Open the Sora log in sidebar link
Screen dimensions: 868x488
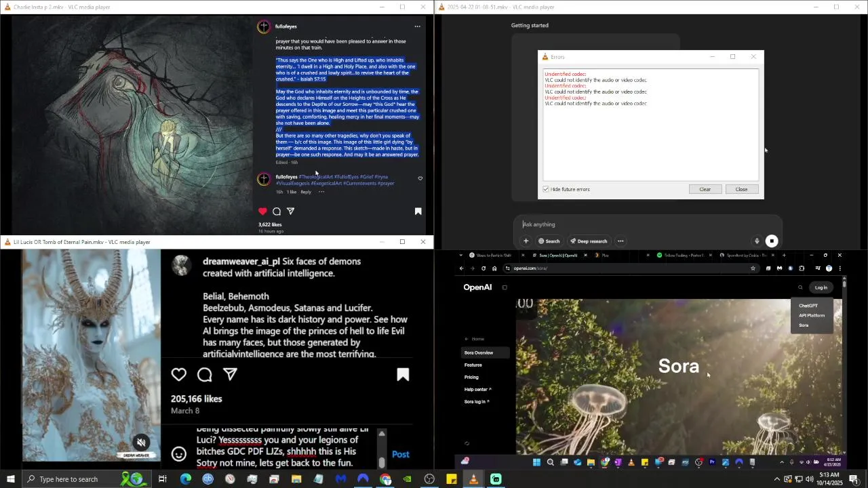point(477,401)
